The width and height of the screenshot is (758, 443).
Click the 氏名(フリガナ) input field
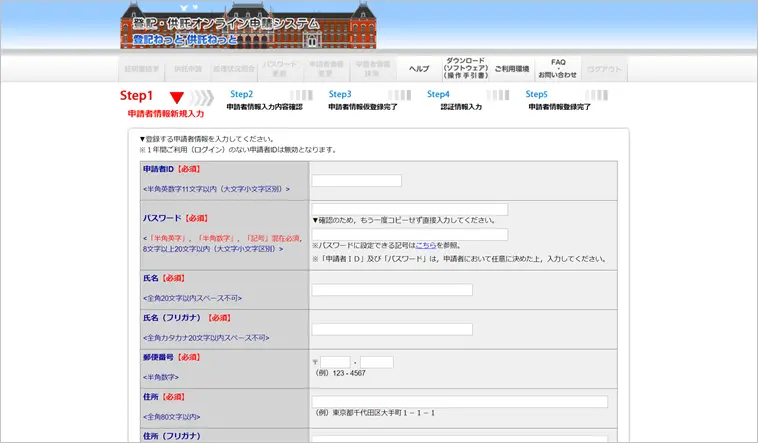391,329
